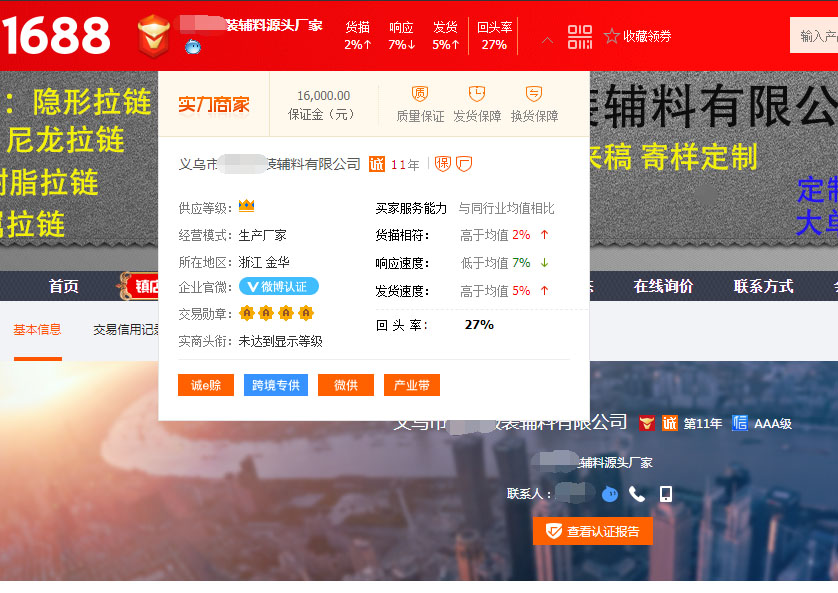Viewport: 838px width, 593px height.
Task: Open 在线询价 navigation item
Action: tap(663, 286)
